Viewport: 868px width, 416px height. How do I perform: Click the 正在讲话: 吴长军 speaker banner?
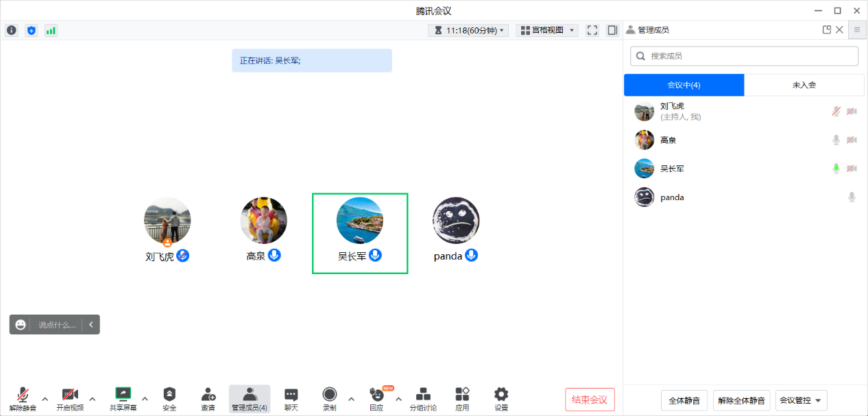[312, 60]
